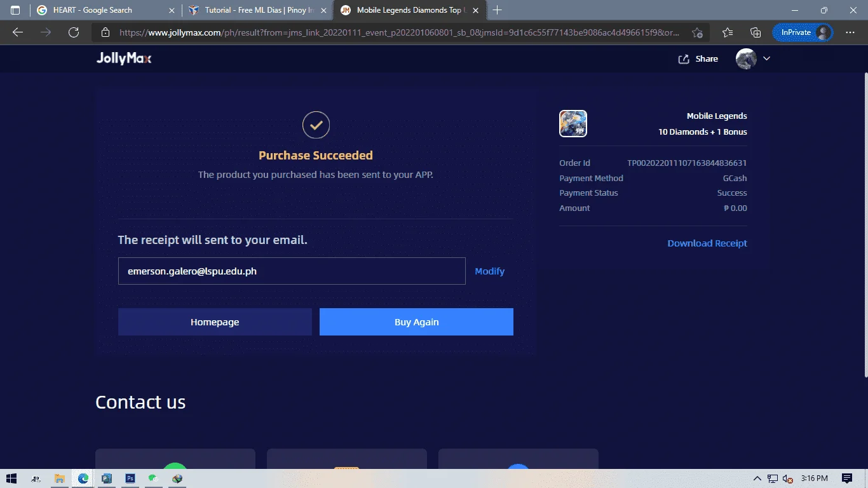Open File Explorer from the taskbar
Screen dimensions: 868x488
pyautogui.click(x=60, y=478)
